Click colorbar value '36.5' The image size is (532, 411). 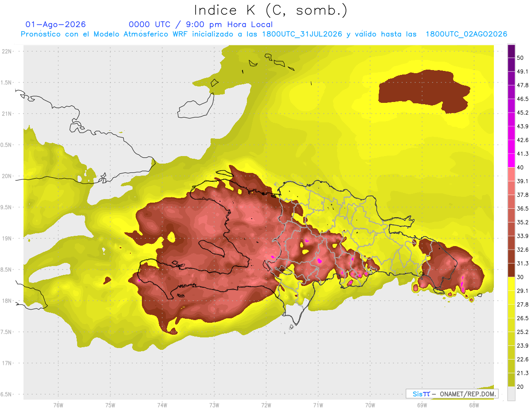point(522,208)
